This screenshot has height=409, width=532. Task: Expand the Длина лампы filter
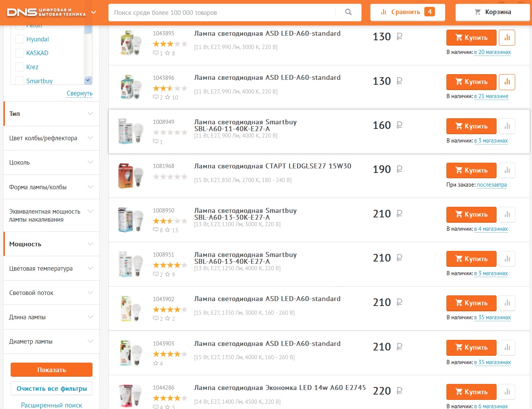(51, 317)
